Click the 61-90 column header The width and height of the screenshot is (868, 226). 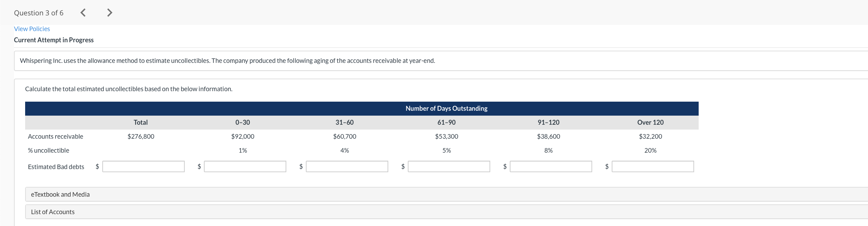point(447,123)
